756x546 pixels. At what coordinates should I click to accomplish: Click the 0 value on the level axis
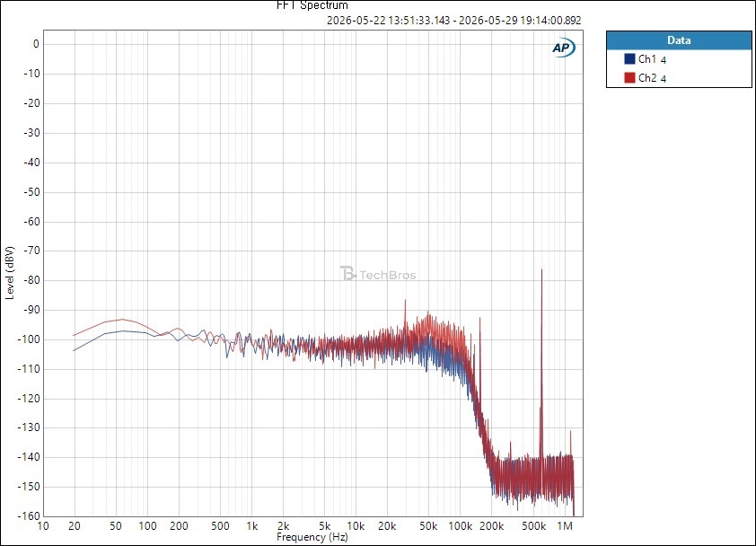(x=36, y=44)
